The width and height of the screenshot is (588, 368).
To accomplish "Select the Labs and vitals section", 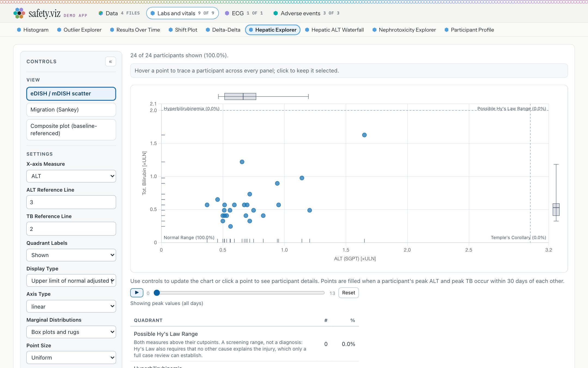I will [x=182, y=13].
